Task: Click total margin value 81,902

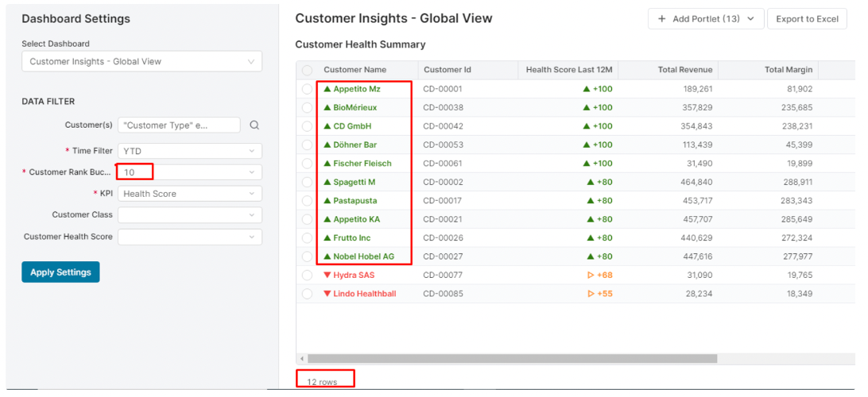Action: (x=800, y=89)
